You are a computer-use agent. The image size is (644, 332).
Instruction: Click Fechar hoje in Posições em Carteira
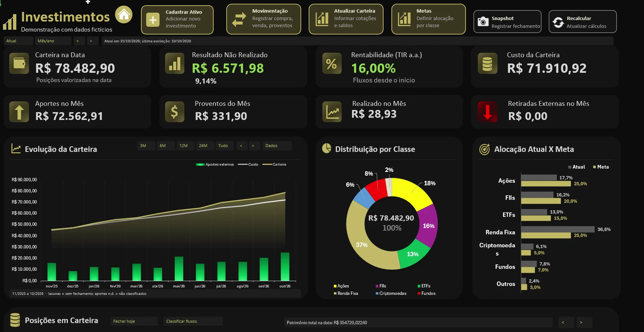click(x=134, y=321)
